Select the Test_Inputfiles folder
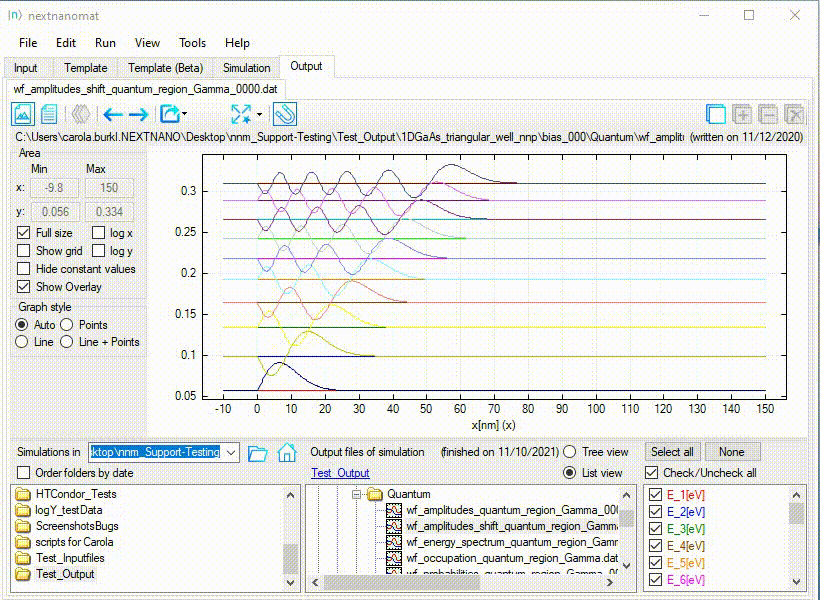 69,558
